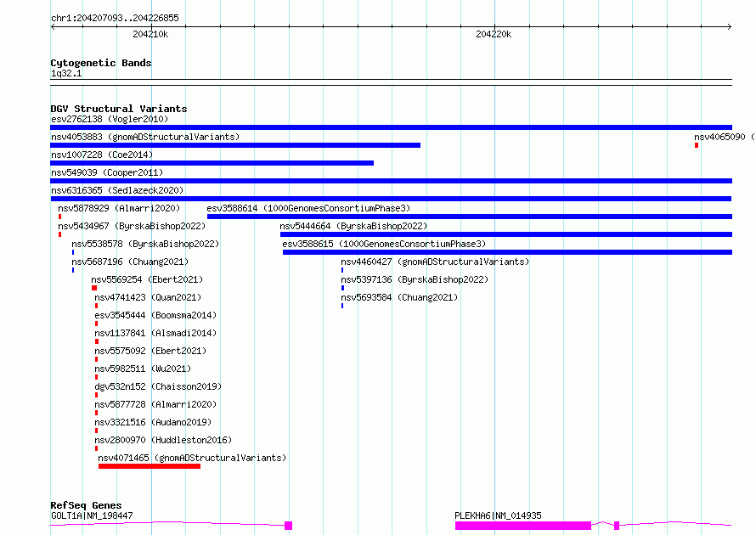Select nsv5569254 (Ebert2021) label
Screen dimensions: 756x535
click(x=147, y=279)
